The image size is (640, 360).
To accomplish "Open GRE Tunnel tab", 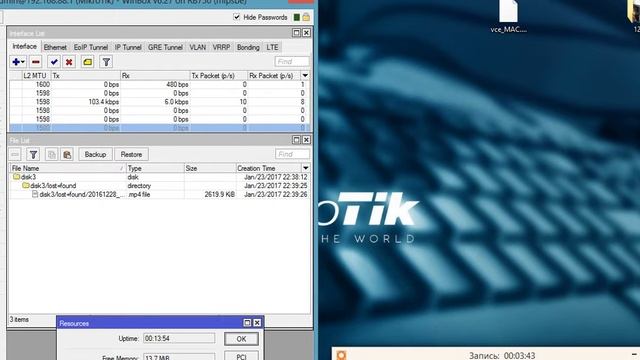I will [165, 47].
